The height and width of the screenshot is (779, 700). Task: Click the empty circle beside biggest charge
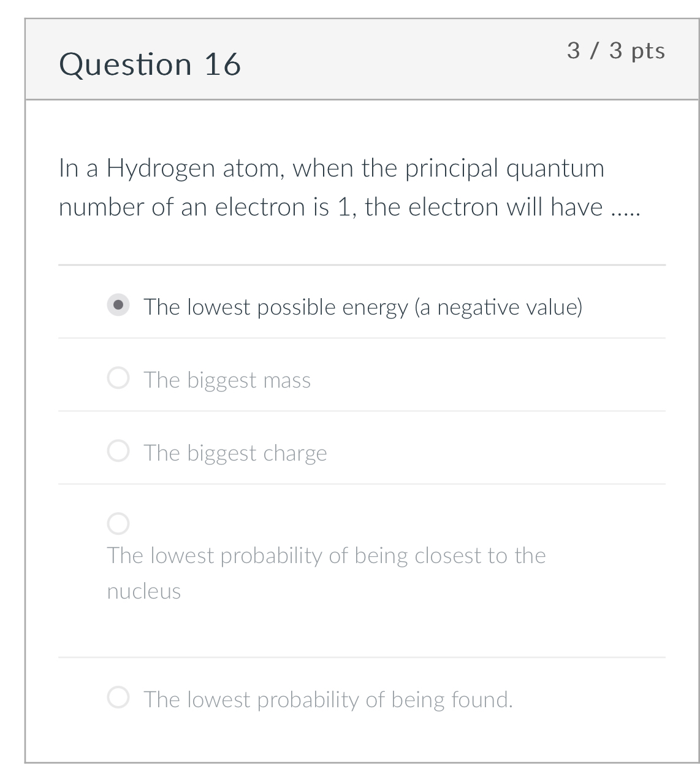point(118,451)
